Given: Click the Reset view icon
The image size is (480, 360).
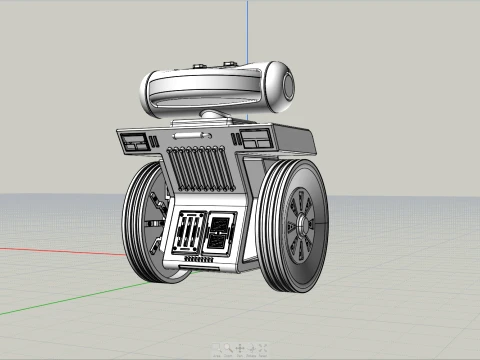Looking at the screenshot, I should [263, 350].
